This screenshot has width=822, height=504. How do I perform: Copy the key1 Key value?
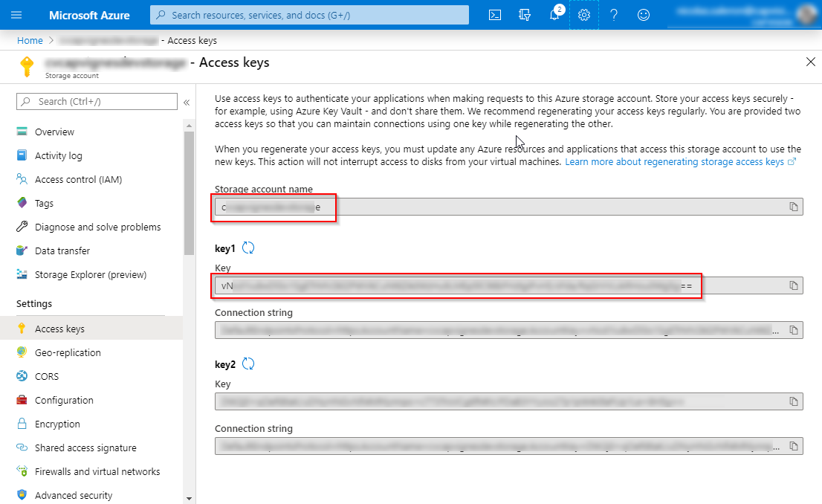[794, 285]
